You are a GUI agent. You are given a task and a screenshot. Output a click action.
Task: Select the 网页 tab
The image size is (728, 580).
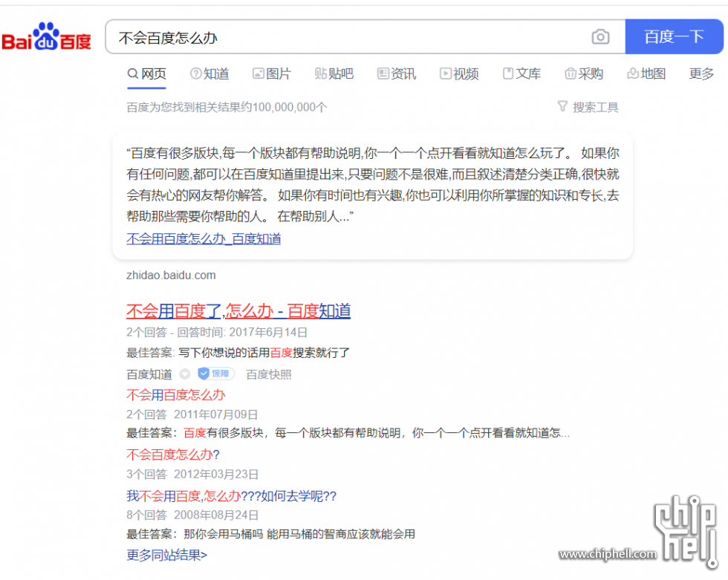147,74
